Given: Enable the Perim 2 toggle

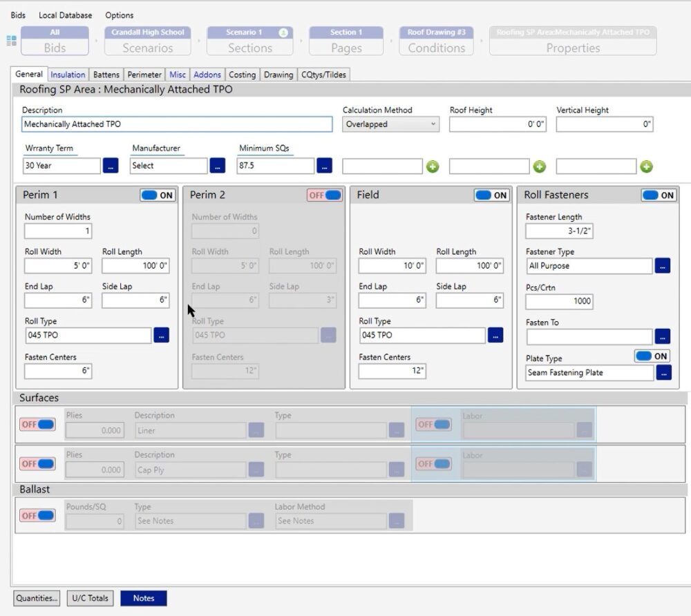Looking at the screenshot, I should tap(325, 195).
